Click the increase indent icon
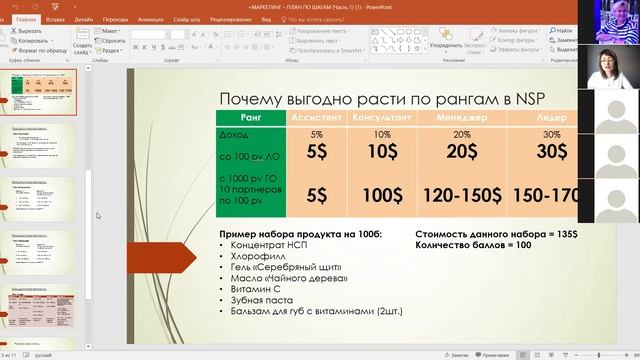Viewport: 640px width, 360px height. pyautogui.click(x=267, y=34)
